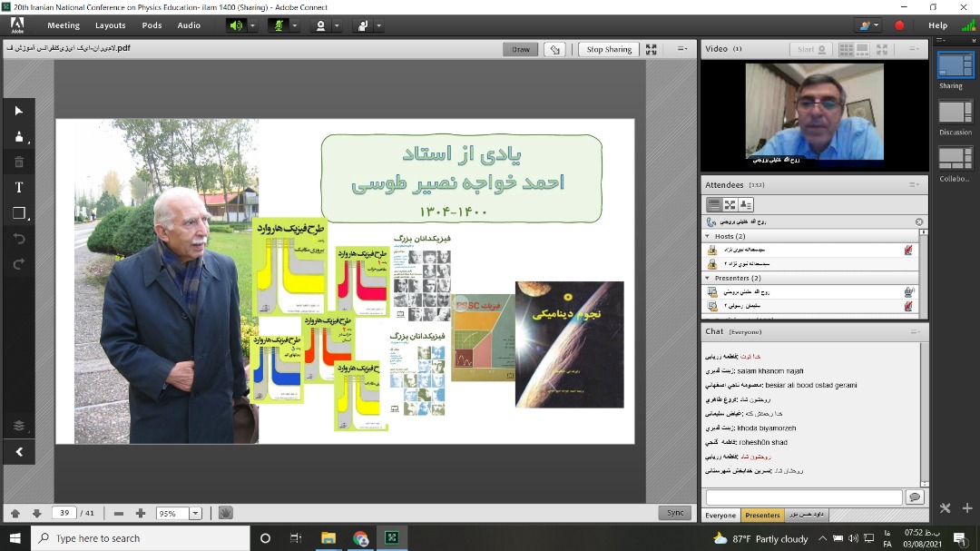Click the zoom in plus icon

coord(141,513)
